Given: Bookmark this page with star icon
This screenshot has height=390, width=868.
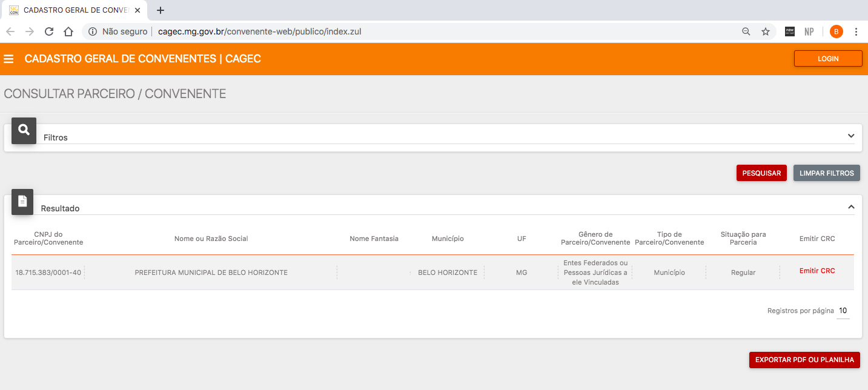Looking at the screenshot, I should pyautogui.click(x=766, y=31).
